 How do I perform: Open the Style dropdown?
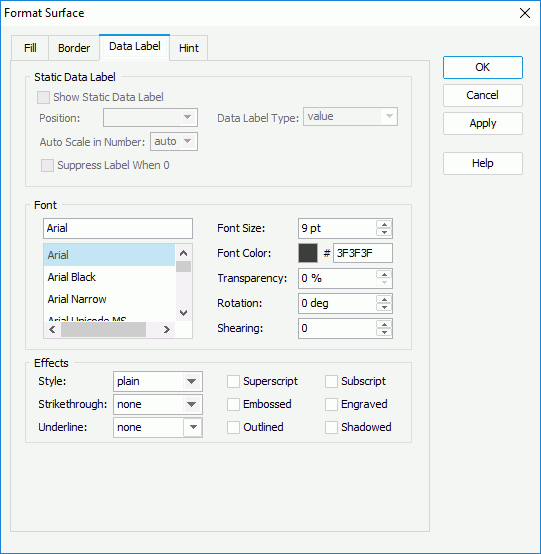[158, 381]
